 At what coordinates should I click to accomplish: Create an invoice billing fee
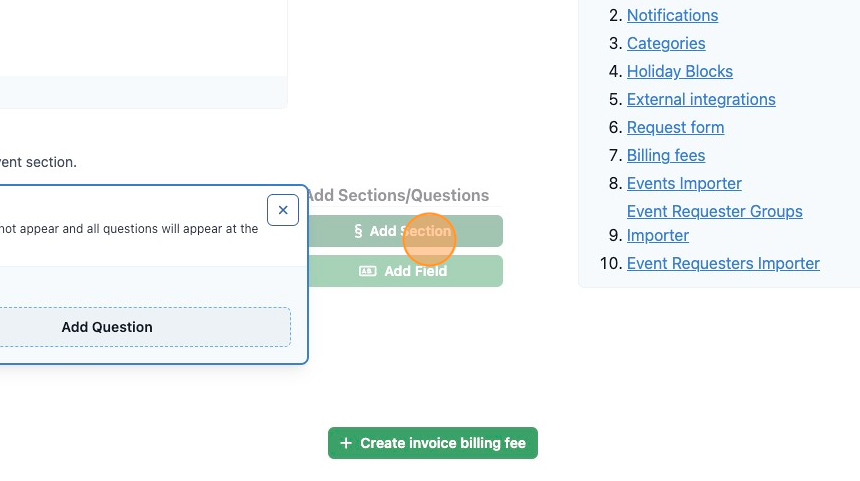433,443
